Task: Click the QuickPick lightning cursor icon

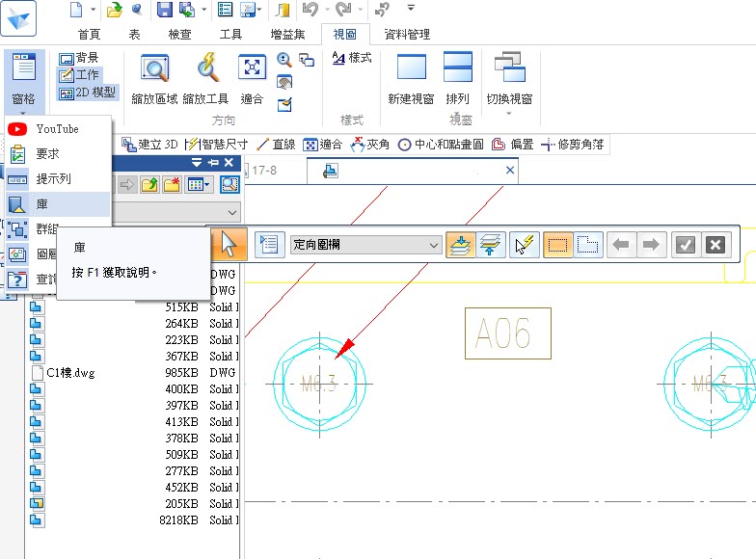Action: pyautogui.click(x=524, y=245)
